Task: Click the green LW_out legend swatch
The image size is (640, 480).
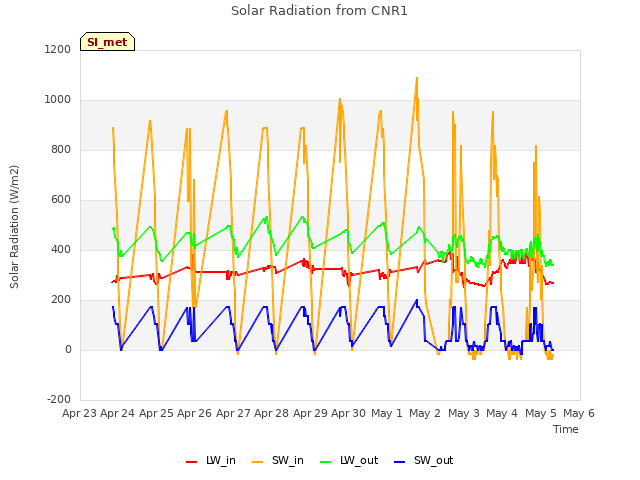Action: [326, 462]
